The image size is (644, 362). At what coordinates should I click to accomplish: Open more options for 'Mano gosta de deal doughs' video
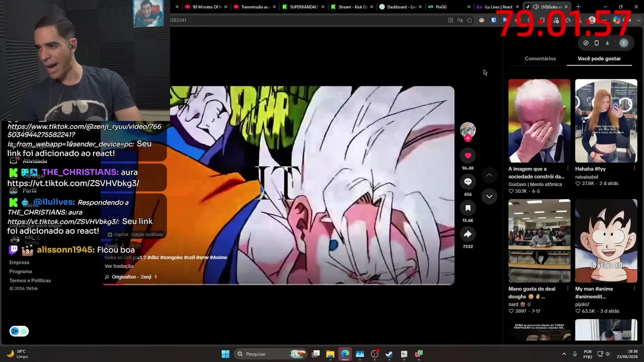tap(568, 289)
